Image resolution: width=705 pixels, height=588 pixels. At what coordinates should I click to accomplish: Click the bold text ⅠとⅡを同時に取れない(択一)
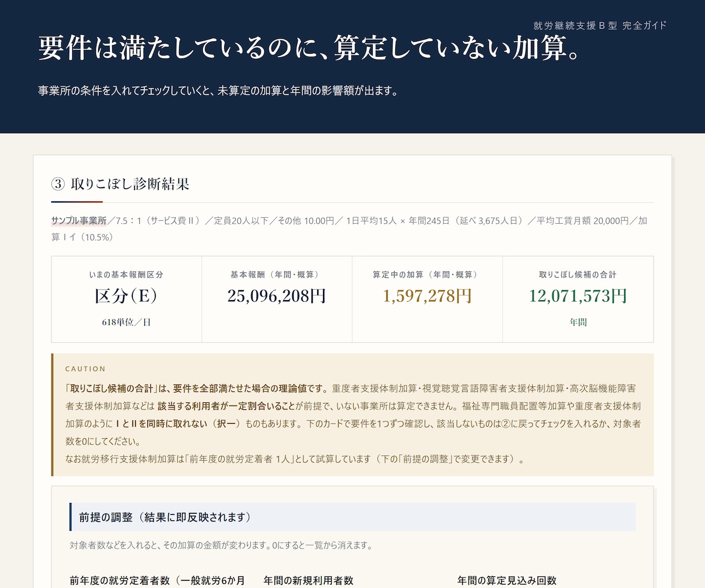click(x=178, y=423)
